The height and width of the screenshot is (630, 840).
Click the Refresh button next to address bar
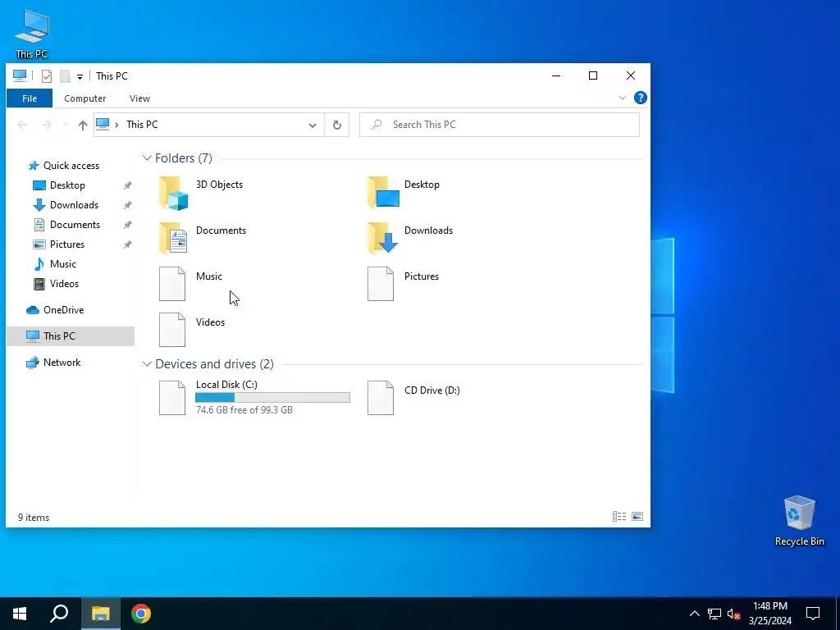(x=337, y=125)
